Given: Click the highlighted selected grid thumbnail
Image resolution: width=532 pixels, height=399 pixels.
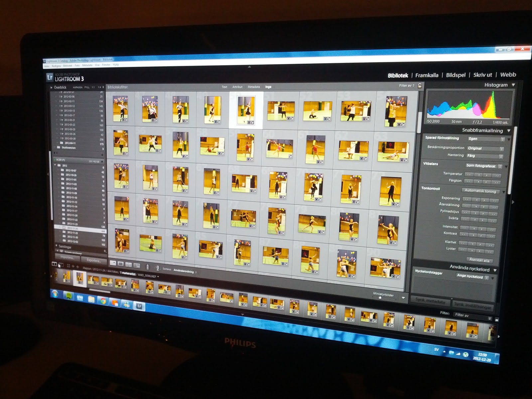Looking at the screenshot, I should click(x=246, y=110).
